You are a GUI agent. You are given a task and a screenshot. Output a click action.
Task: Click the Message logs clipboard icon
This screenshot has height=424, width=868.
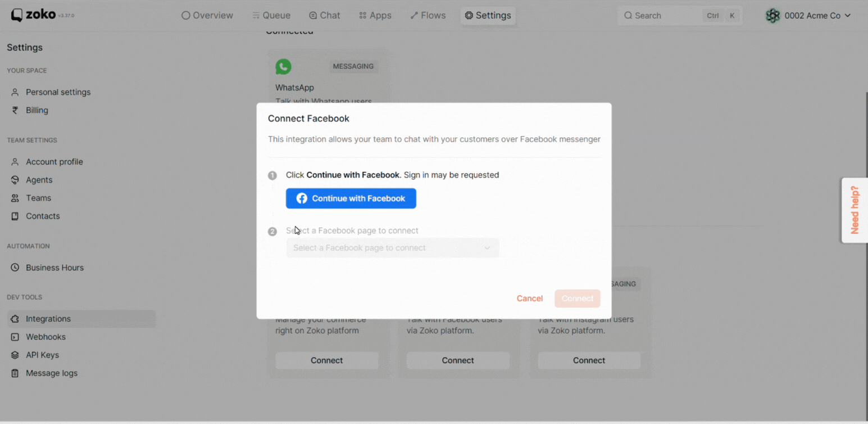15,373
